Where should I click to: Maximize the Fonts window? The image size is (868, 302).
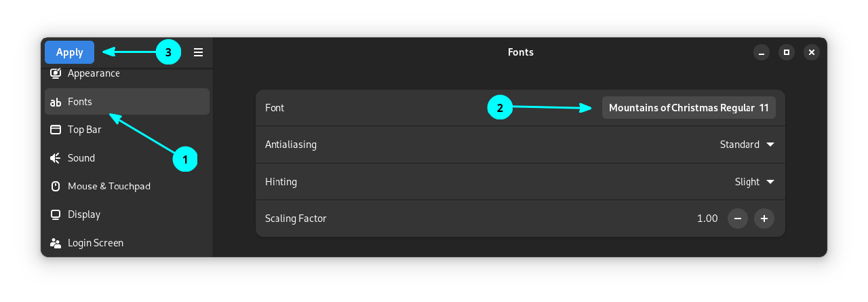787,52
